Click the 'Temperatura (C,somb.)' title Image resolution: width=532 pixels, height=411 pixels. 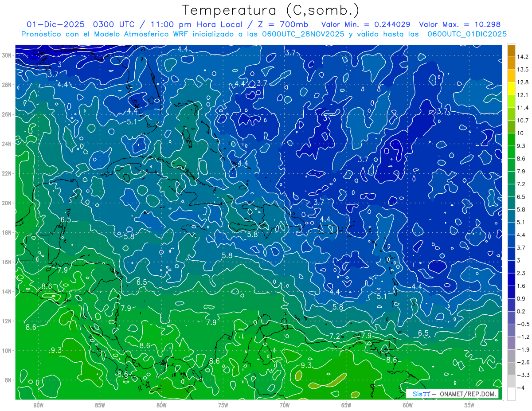pos(271,10)
